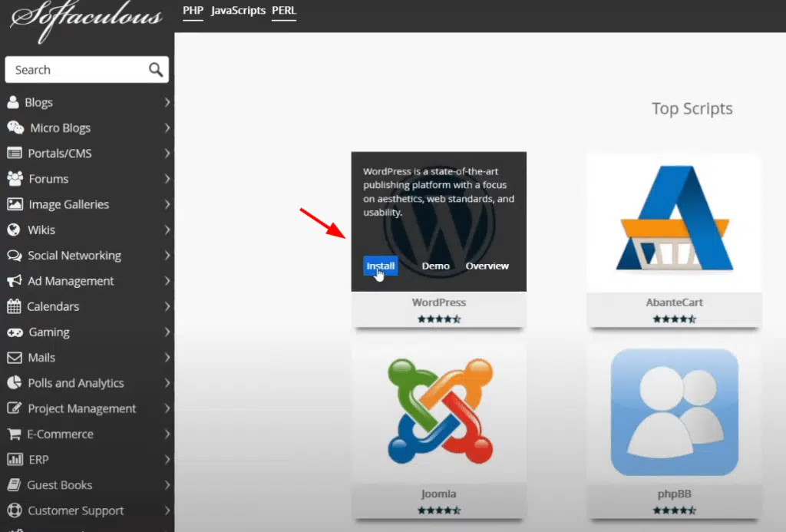Expand the E-Commerce category arrow

[167, 434]
